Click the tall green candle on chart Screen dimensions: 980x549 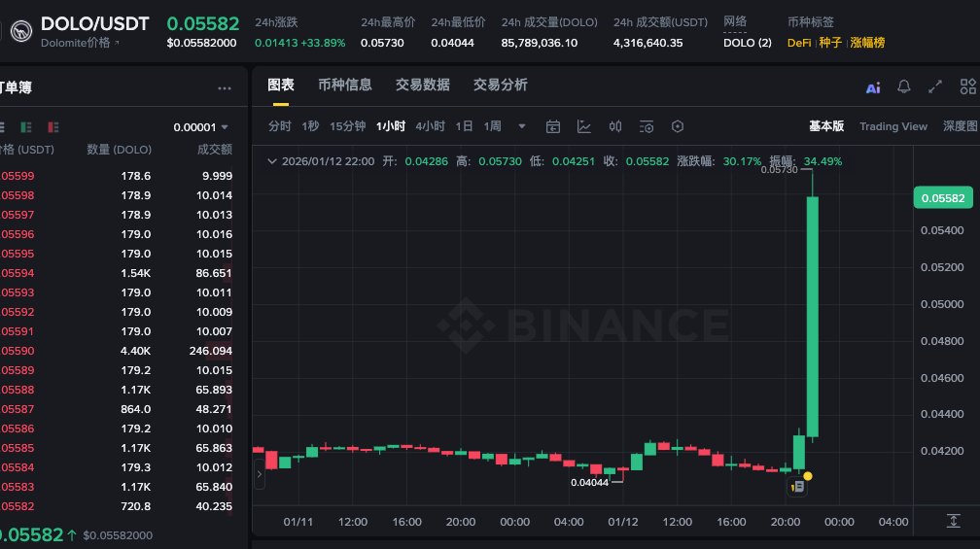point(813,317)
